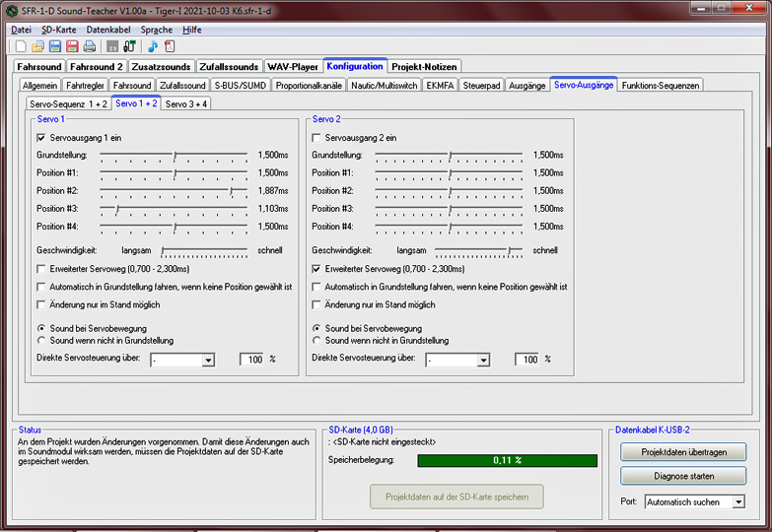This screenshot has height=532, width=772.
Task: Open the Fahrtregler configuration tab
Action: [x=85, y=85]
